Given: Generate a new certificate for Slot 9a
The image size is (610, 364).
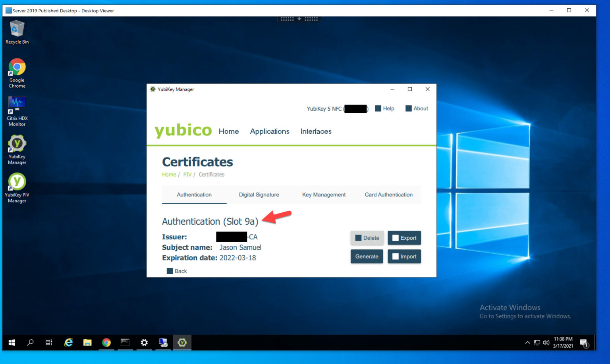Looking at the screenshot, I should (366, 256).
